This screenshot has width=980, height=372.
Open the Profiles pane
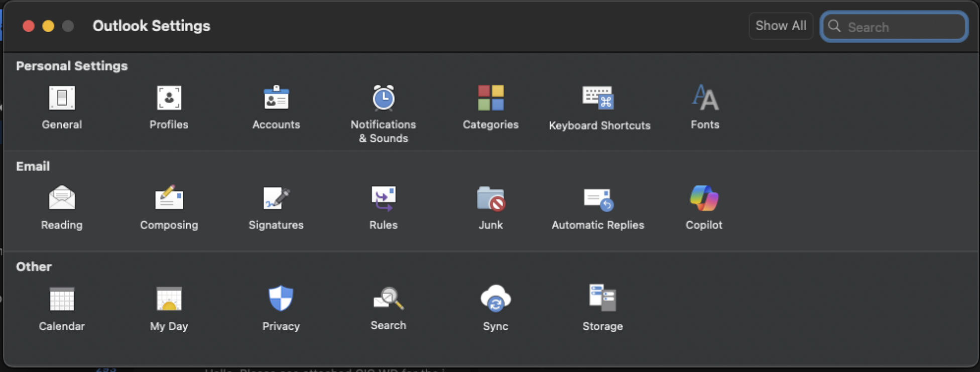pyautogui.click(x=169, y=107)
